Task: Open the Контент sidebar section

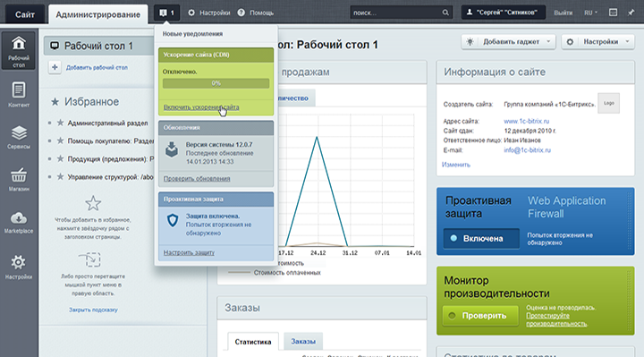Action: click(19, 95)
